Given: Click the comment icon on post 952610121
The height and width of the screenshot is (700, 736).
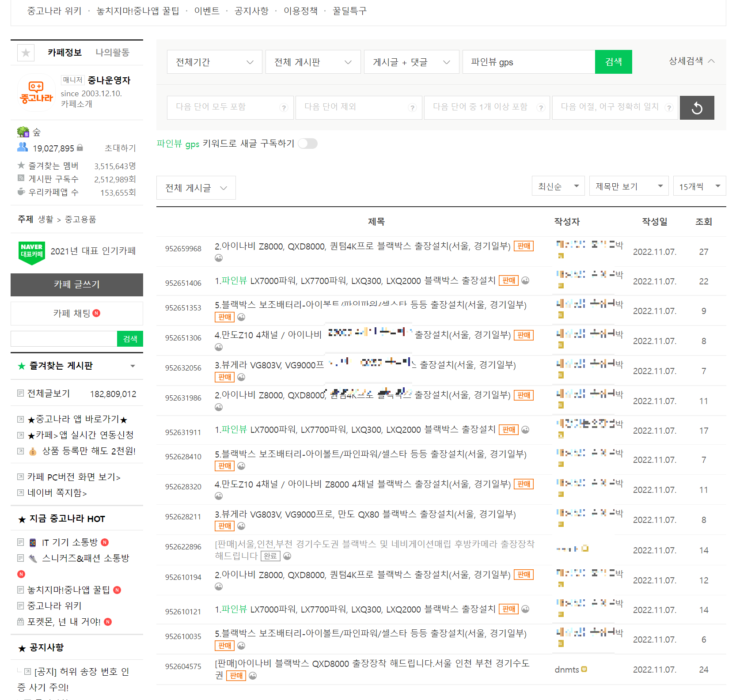Looking at the screenshot, I should click(525, 609).
